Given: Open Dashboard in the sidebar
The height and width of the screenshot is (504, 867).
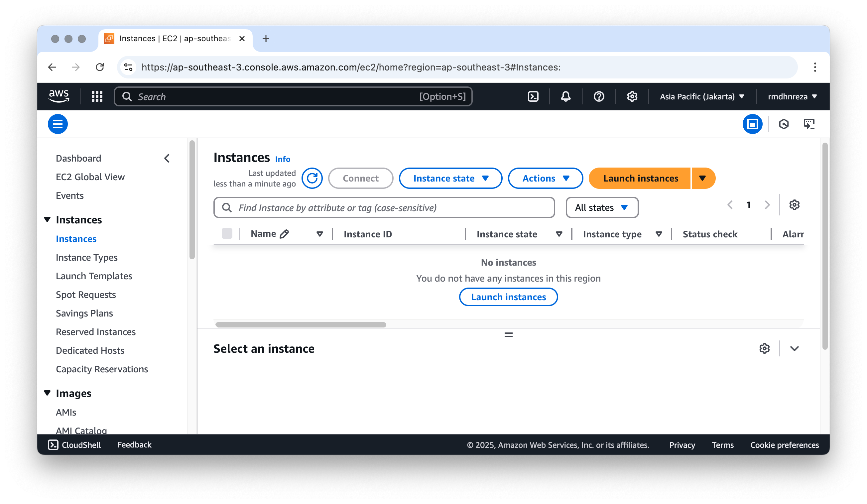Looking at the screenshot, I should pyautogui.click(x=78, y=158).
